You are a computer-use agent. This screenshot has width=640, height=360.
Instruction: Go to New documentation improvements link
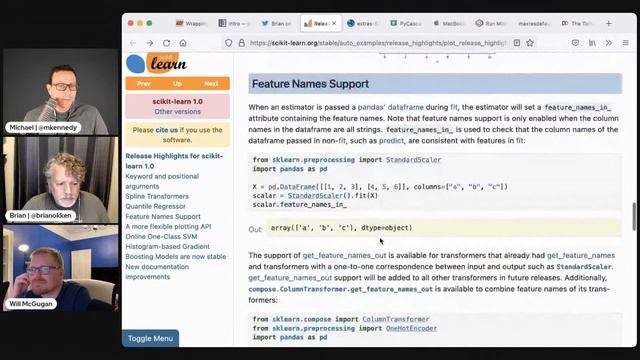click(x=157, y=271)
